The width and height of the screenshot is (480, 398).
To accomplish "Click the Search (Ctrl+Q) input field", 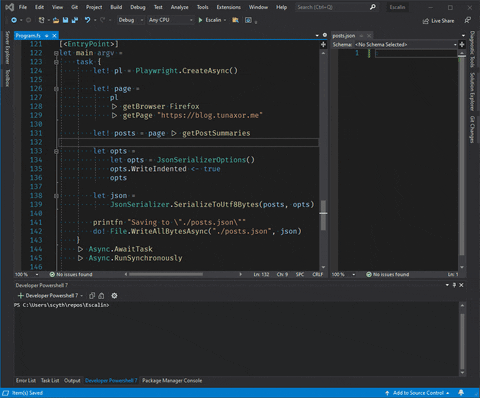I will coord(333,7).
